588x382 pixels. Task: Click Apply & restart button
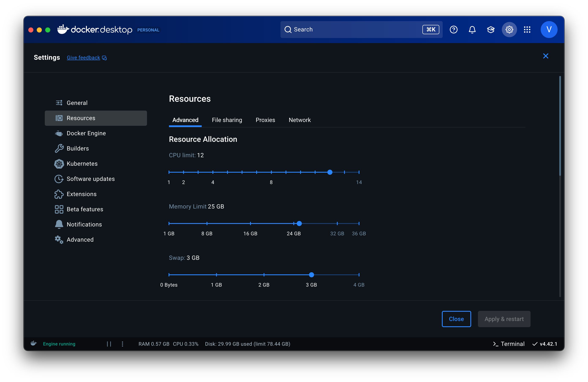[504, 319]
